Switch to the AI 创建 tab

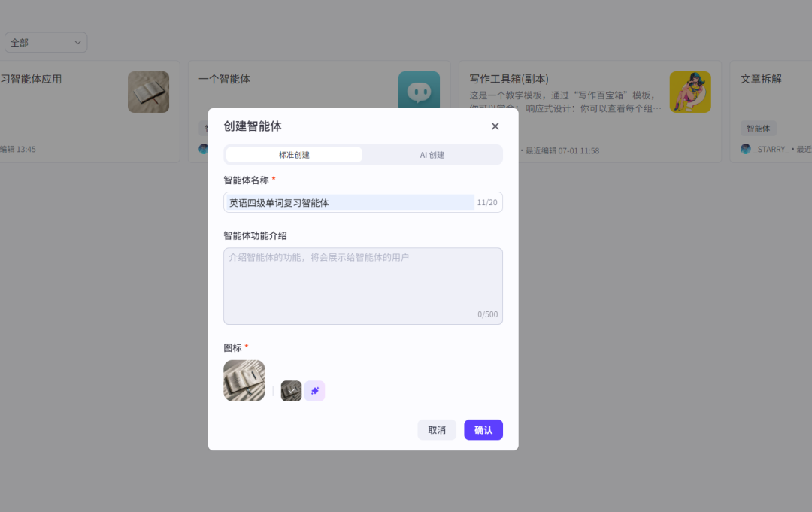tap(432, 154)
